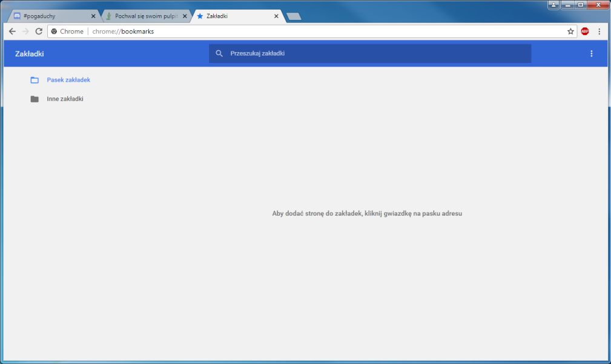Close the Pochwal się tab
The height and width of the screenshot is (364, 611).
185,16
